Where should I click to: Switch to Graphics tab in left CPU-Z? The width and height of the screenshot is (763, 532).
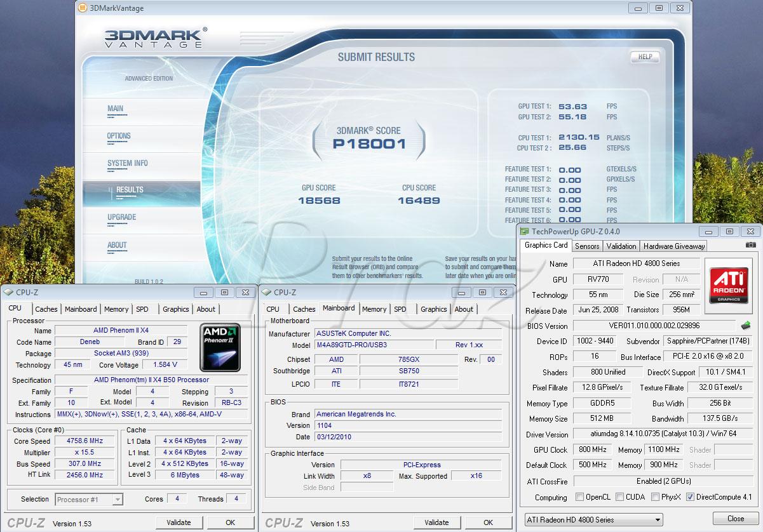click(x=176, y=309)
